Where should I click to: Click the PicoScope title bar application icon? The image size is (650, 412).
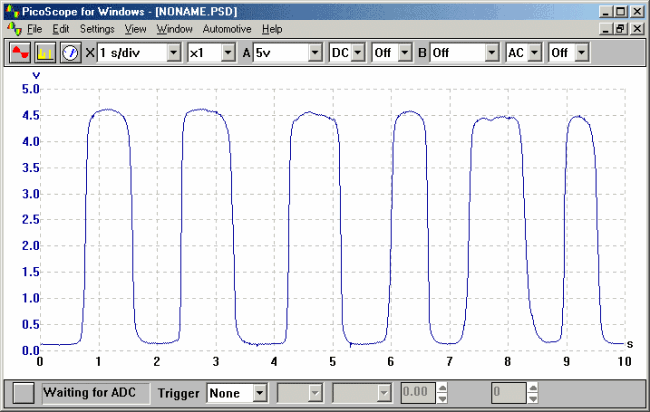pyautogui.click(x=11, y=11)
